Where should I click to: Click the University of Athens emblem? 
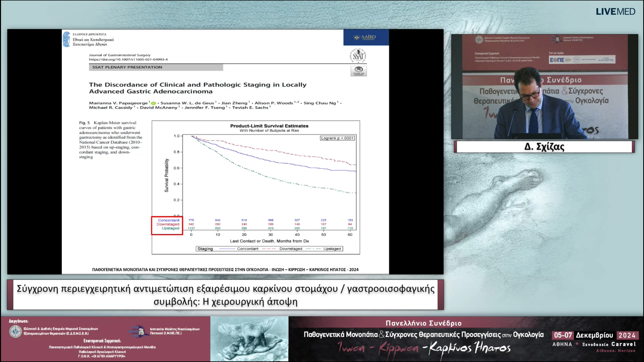click(x=67, y=39)
